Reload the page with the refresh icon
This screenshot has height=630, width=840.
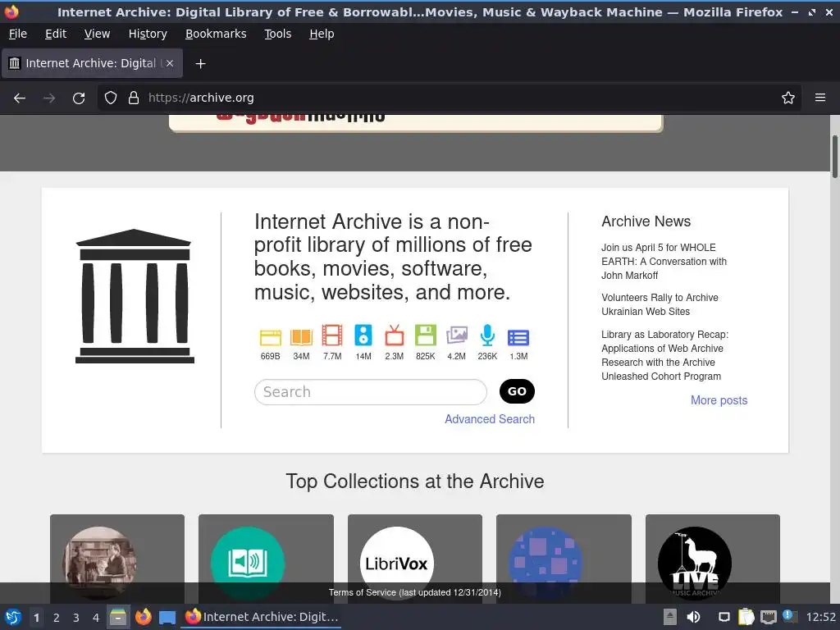coord(79,98)
